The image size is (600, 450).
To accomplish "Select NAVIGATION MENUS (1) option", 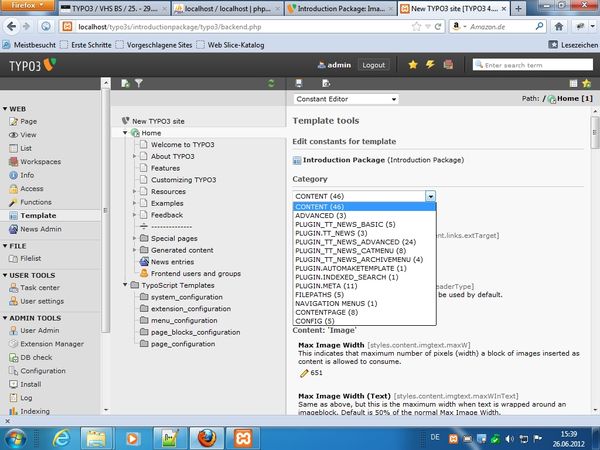I will click(364, 303).
